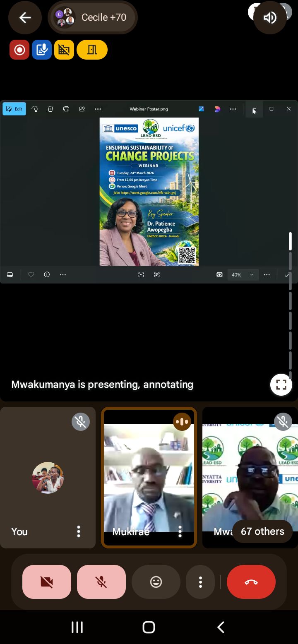The width and height of the screenshot is (298, 644).
Task: Open the 67 others participant list
Action: [x=262, y=531]
